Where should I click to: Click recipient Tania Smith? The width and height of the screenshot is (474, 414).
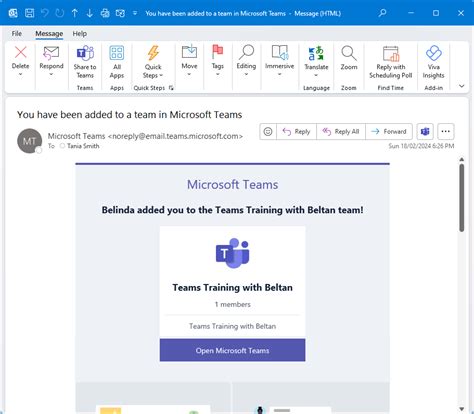point(83,146)
